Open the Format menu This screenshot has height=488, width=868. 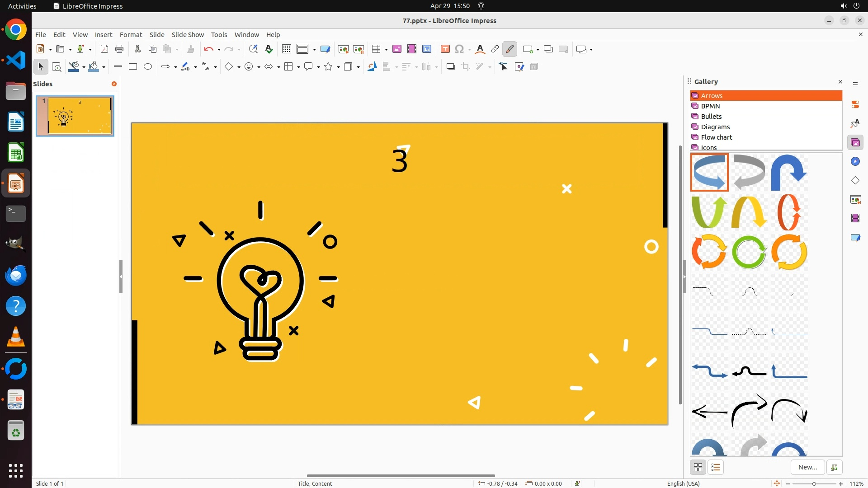[131, 35]
